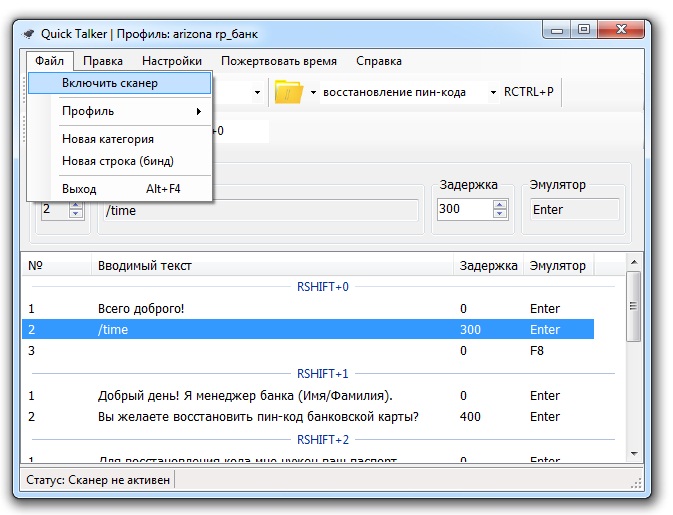
Task: Click the Профиль submenu arrow
Action: pyautogui.click(x=199, y=112)
